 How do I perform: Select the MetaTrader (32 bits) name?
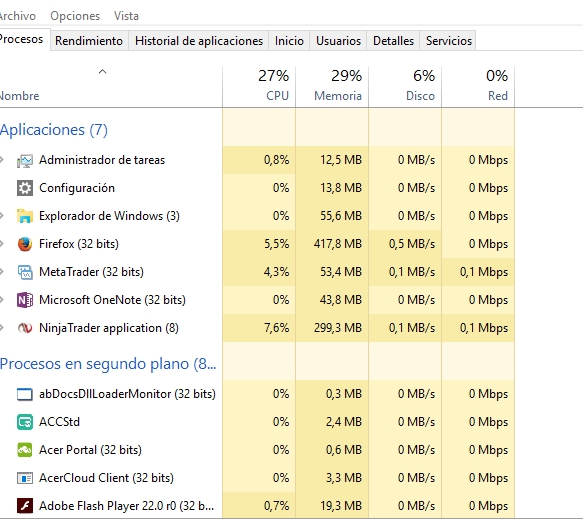(x=91, y=272)
